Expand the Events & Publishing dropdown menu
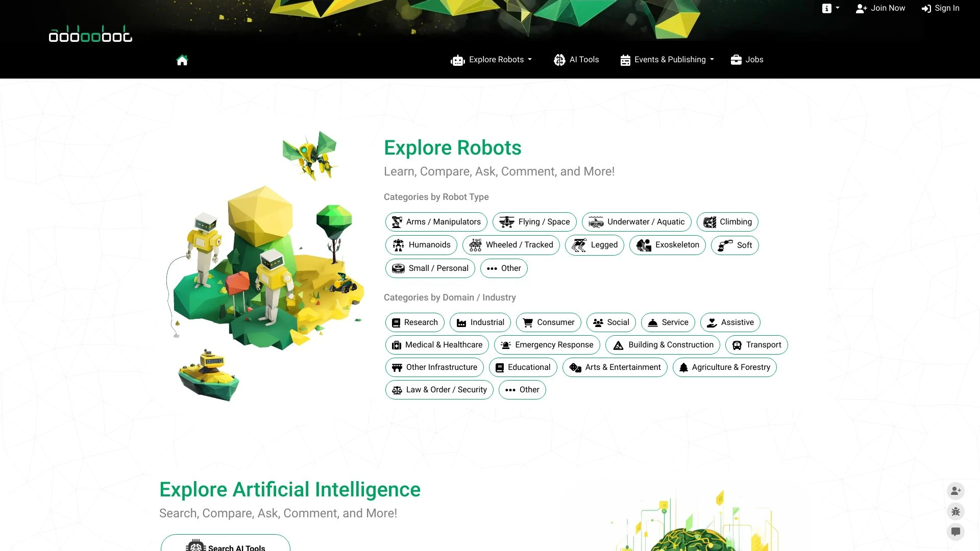The width and height of the screenshot is (980, 551). pos(666,59)
